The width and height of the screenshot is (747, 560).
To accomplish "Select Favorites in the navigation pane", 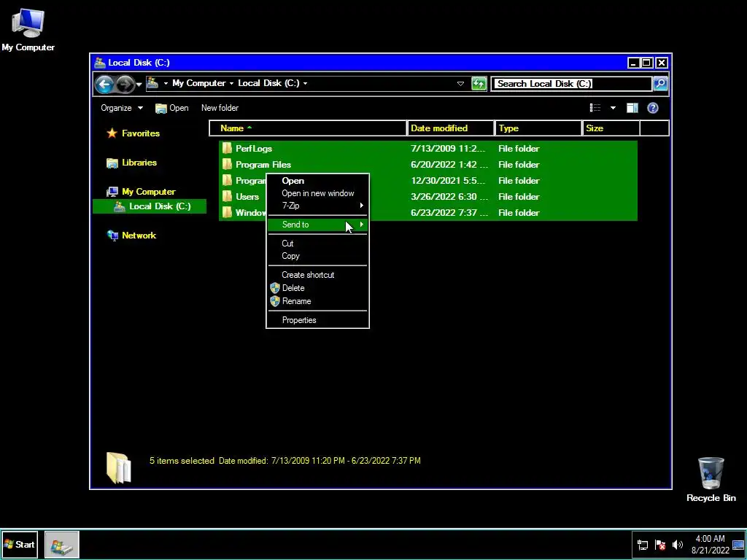I will (x=141, y=133).
